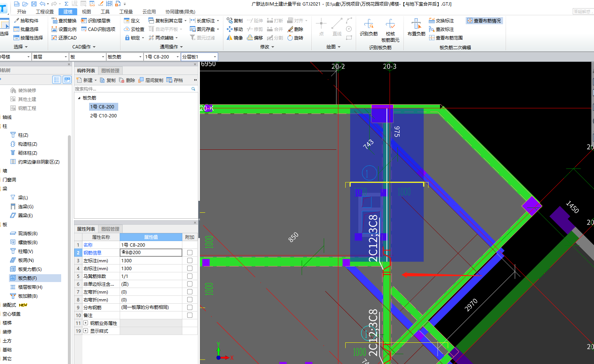Click the 定义 define tool
This screenshot has width=594, height=364.
[132, 20]
